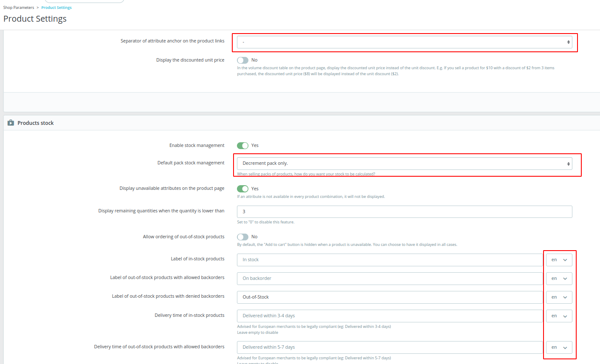
Task: Click the Products stock section heading
Action: pos(36,123)
